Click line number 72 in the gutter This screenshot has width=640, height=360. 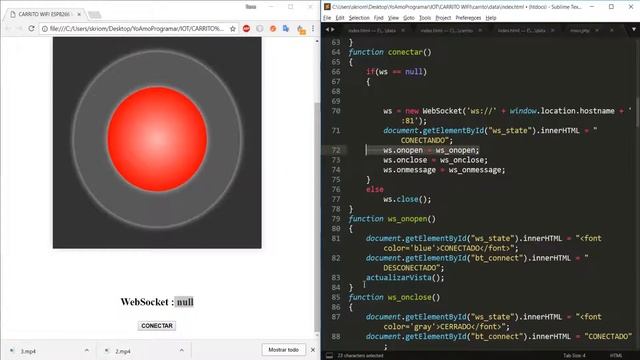tap(336, 150)
